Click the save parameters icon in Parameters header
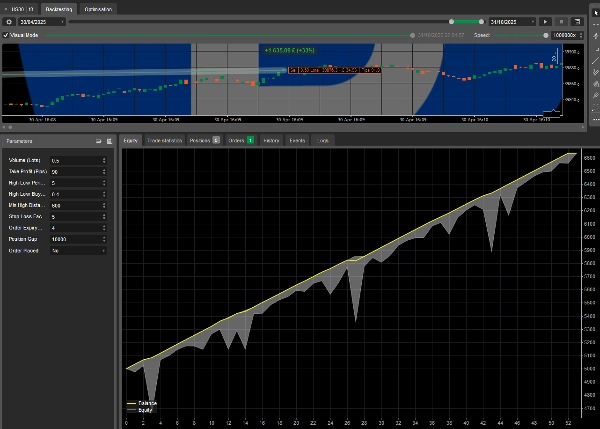The height and width of the screenshot is (429, 600). click(108, 141)
